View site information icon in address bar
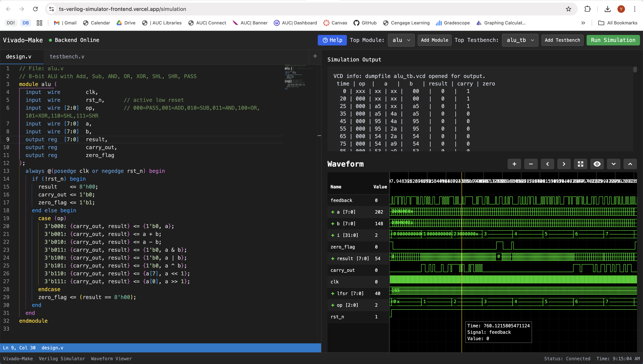 (52, 9)
